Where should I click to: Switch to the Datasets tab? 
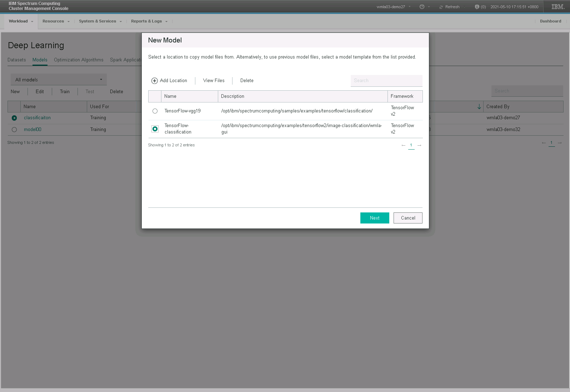[17, 60]
